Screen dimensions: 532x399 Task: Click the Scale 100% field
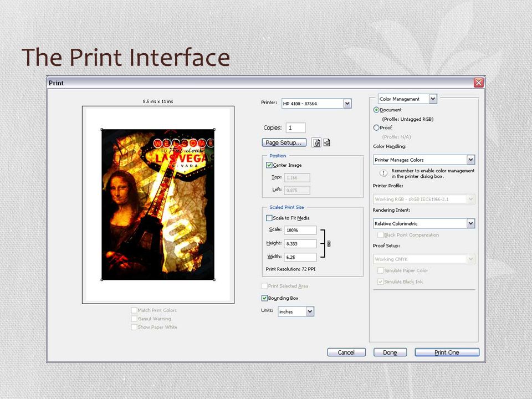[x=300, y=230]
